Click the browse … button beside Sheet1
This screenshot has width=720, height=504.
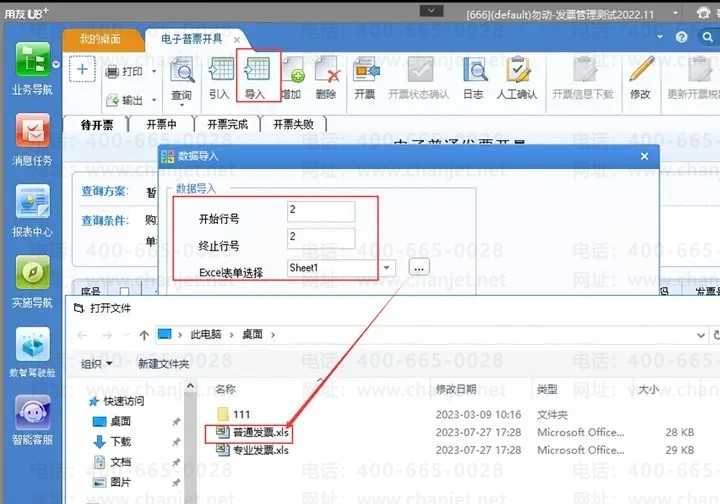tap(419, 267)
